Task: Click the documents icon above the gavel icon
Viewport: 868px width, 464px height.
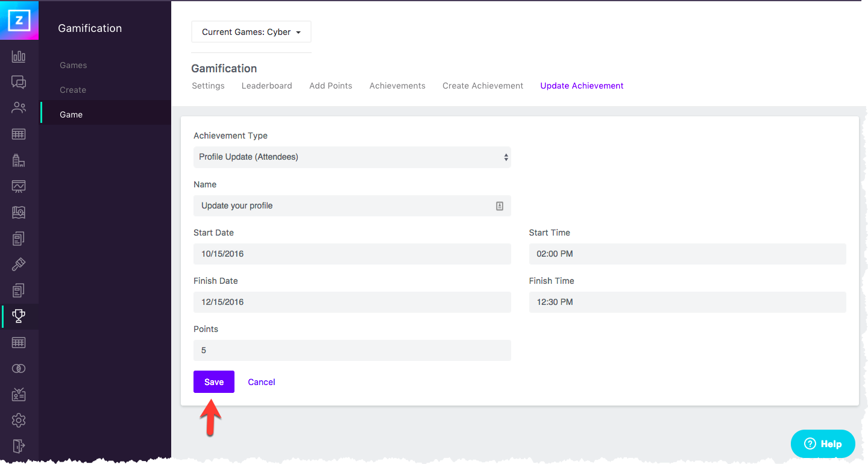Action: tap(19, 239)
